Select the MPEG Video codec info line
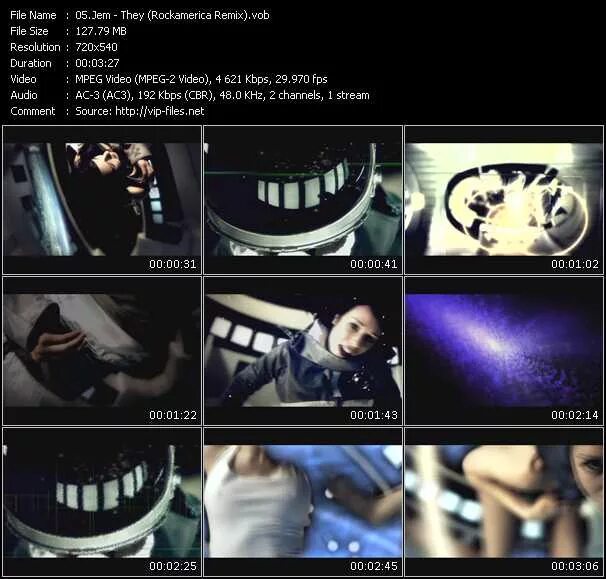606x579 pixels. click(201, 79)
